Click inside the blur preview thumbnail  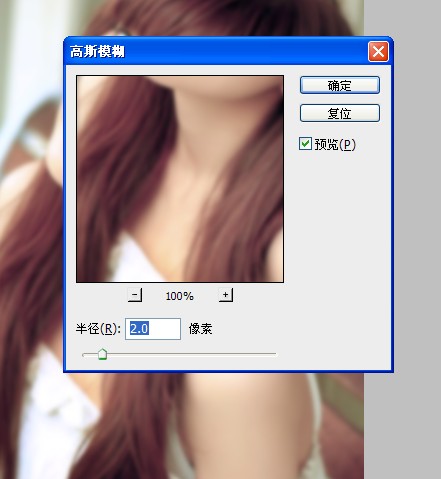click(180, 179)
